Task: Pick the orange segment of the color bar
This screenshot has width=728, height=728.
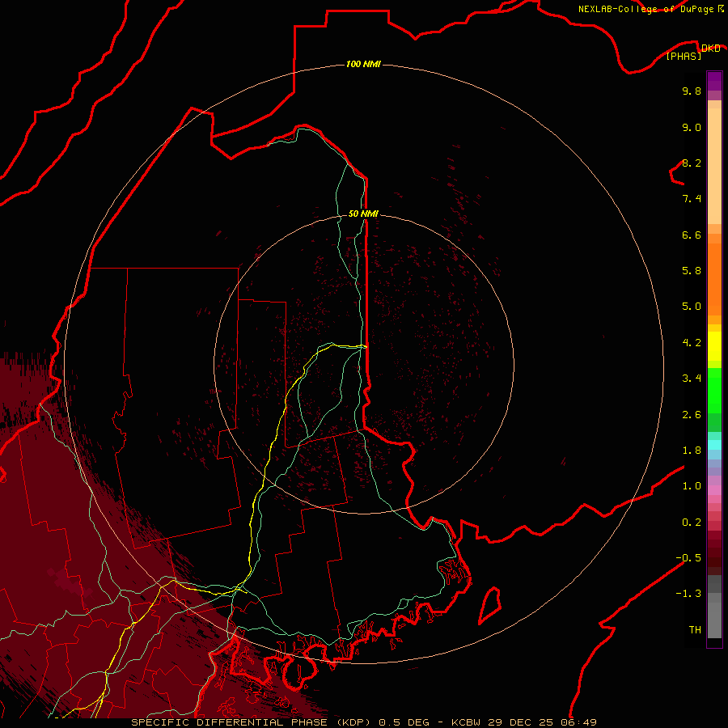Action: tap(714, 280)
